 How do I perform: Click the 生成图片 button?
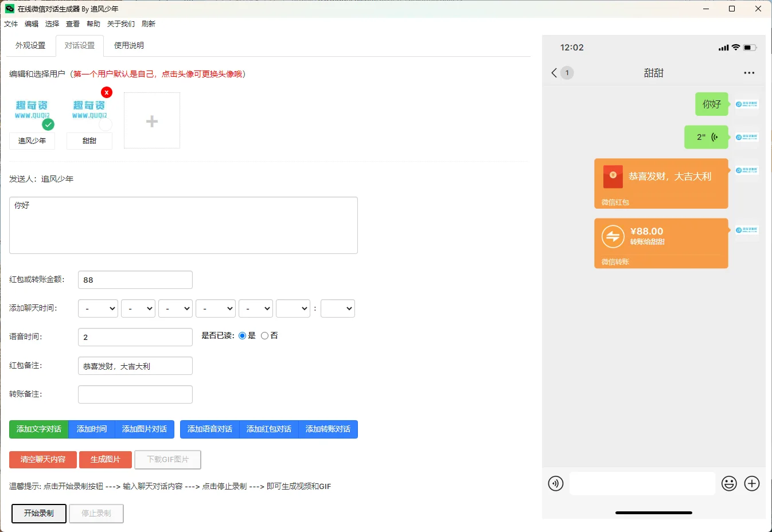105,459
